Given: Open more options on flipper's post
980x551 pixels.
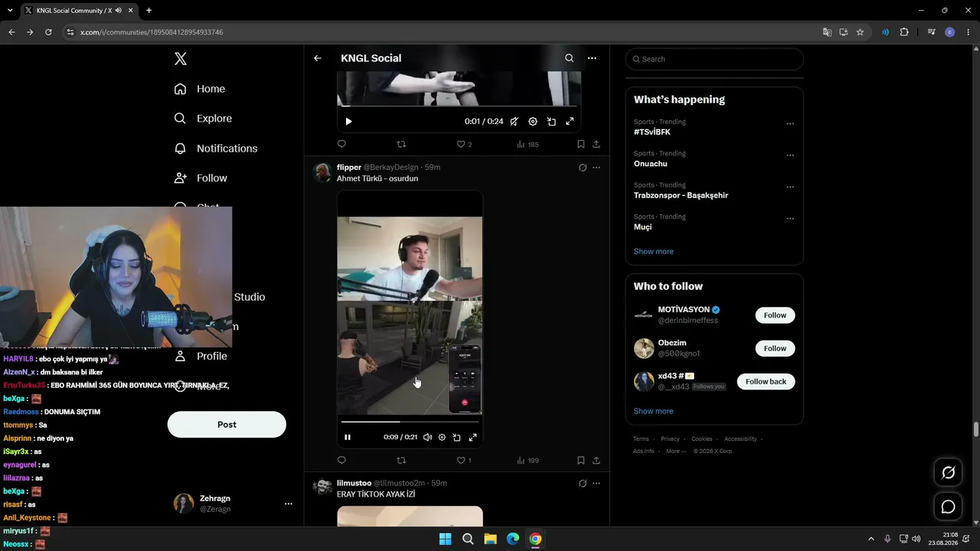Looking at the screenshot, I should pyautogui.click(x=596, y=168).
